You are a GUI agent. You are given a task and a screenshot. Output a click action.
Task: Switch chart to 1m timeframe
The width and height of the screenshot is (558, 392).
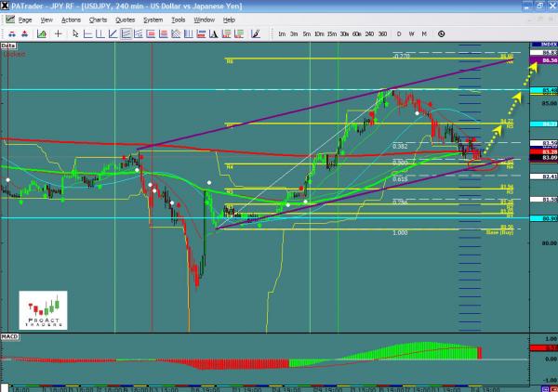281,33
